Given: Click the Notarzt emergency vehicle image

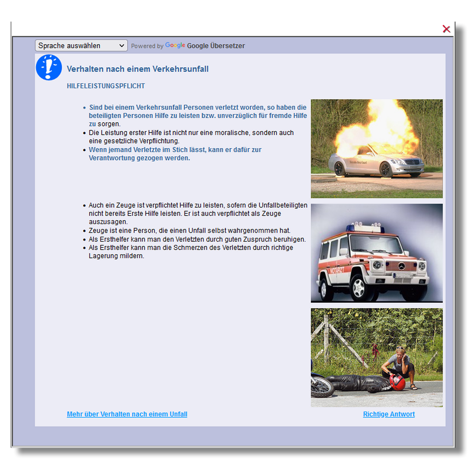Looking at the screenshot, I should pos(377,253).
